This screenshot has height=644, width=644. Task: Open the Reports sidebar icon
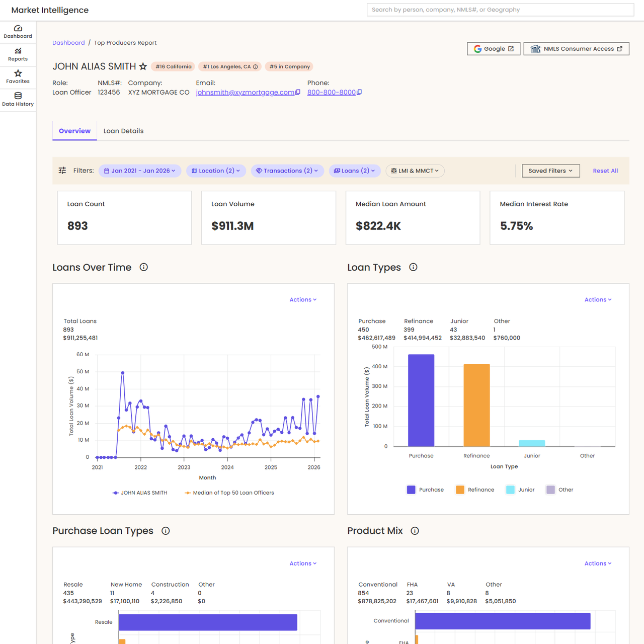click(x=18, y=51)
